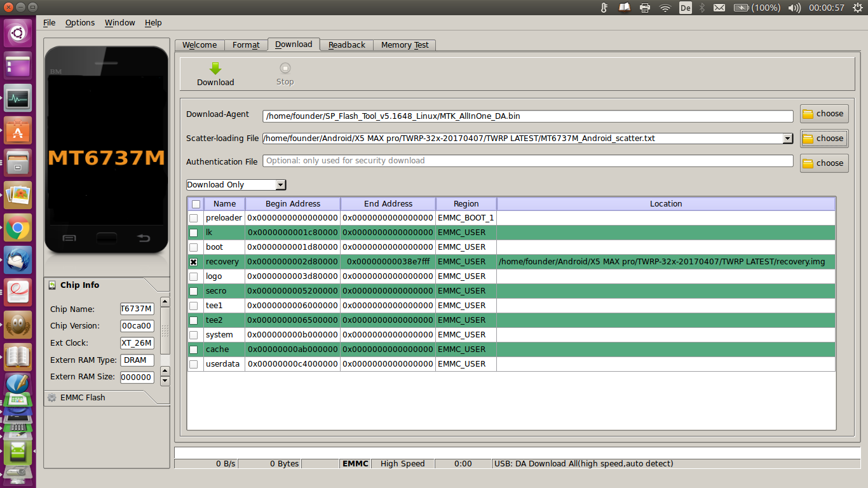
Task: Click the volume icon in system tray
Action: [794, 8]
